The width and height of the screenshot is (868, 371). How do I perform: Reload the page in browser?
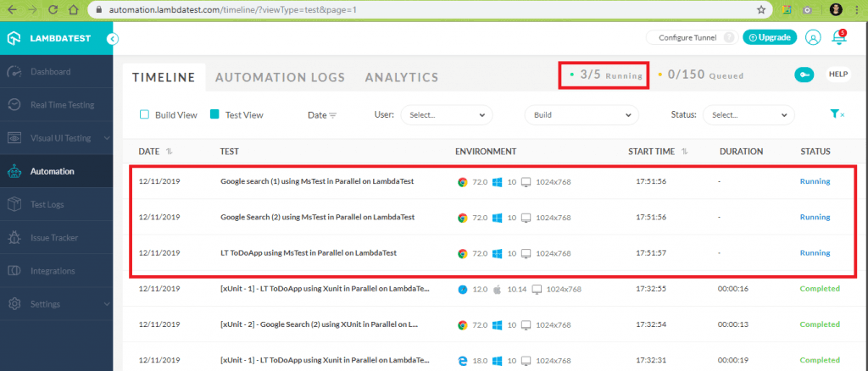[x=53, y=9]
